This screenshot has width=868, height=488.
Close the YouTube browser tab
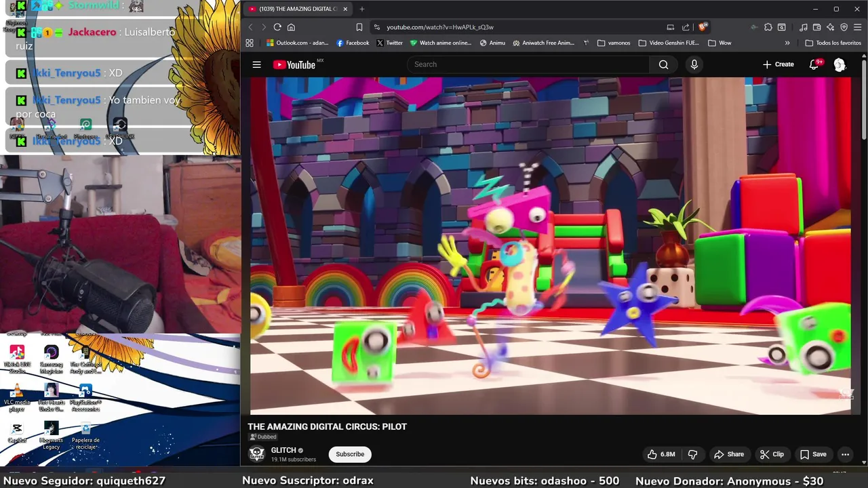[345, 9]
